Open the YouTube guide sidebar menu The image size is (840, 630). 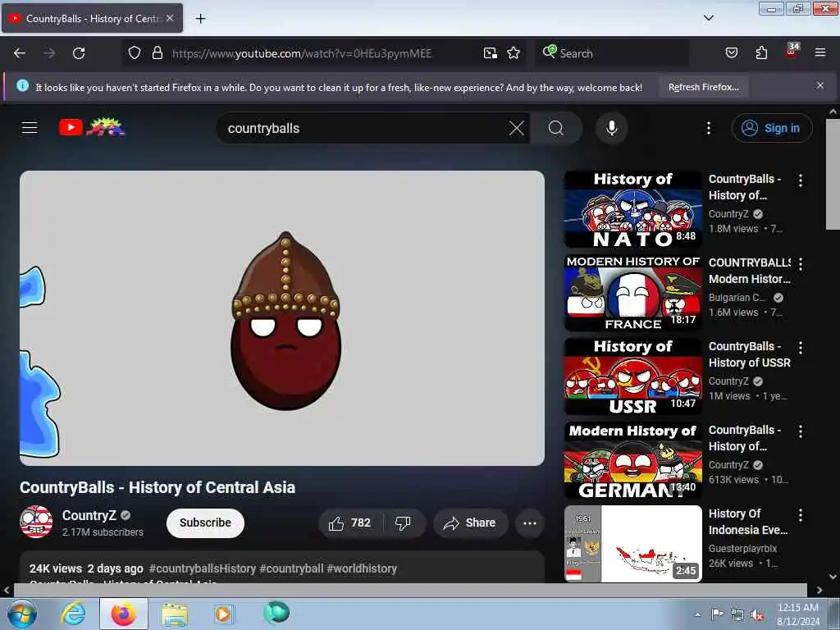(30, 127)
